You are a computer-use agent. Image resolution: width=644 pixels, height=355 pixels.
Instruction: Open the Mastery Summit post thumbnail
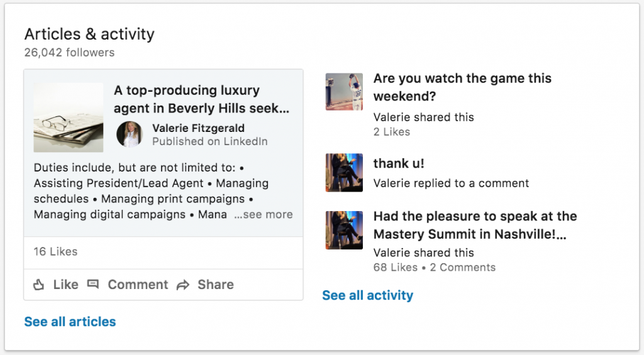coord(344,230)
